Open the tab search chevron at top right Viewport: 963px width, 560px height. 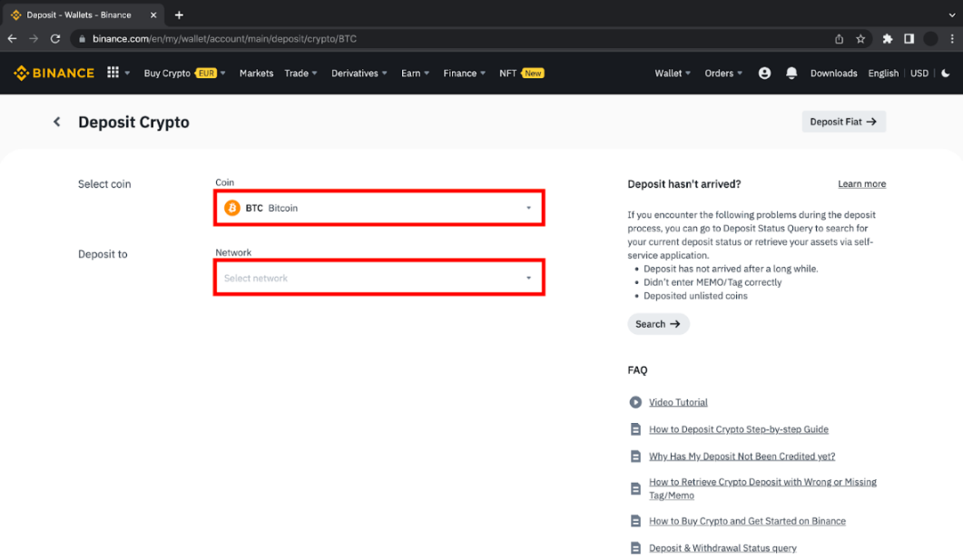coord(951,15)
